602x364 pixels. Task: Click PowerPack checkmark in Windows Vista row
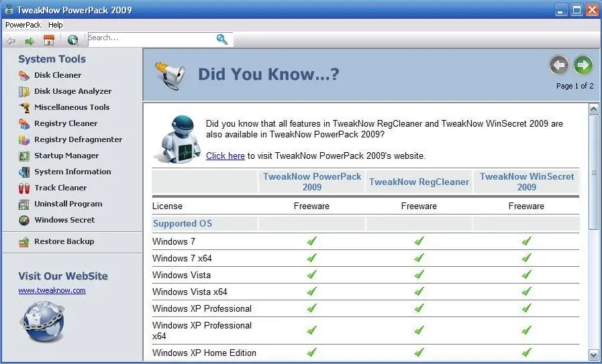tap(312, 275)
